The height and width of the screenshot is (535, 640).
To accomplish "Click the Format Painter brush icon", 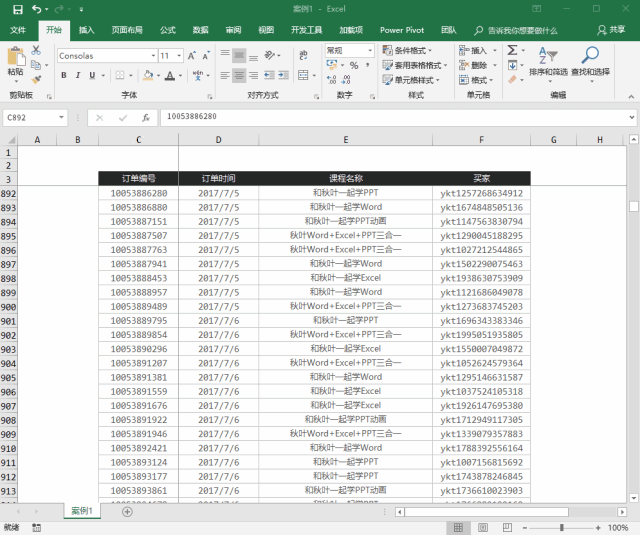I will (x=36, y=80).
